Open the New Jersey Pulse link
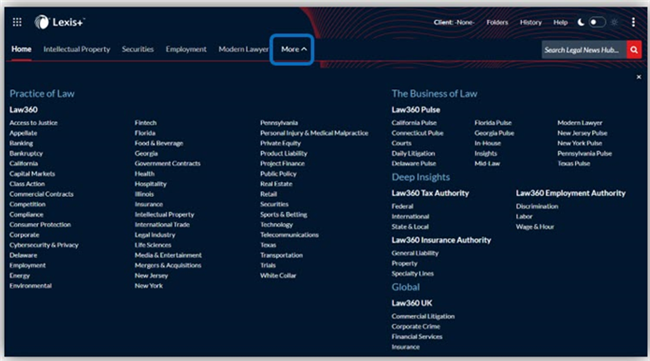This screenshot has width=650, height=361. [582, 133]
